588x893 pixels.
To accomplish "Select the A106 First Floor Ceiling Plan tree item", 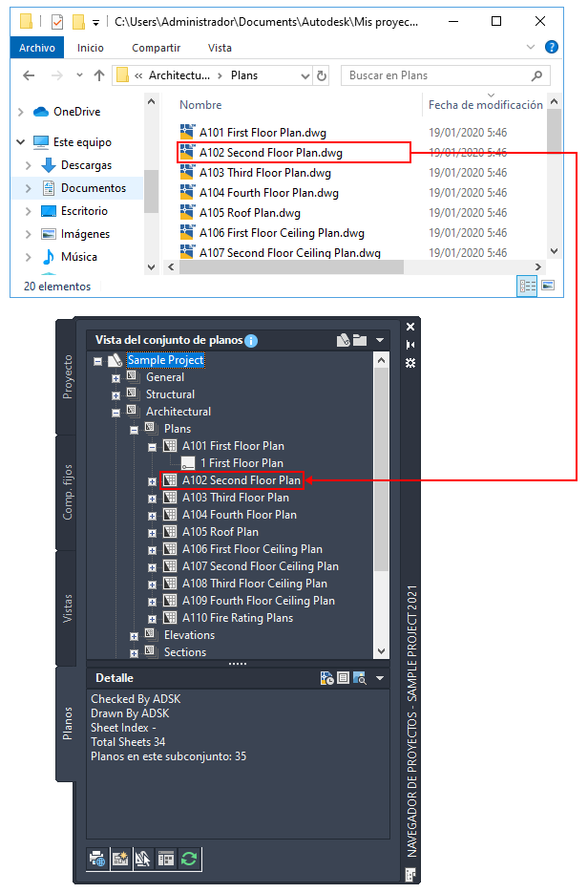I will coord(252,549).
